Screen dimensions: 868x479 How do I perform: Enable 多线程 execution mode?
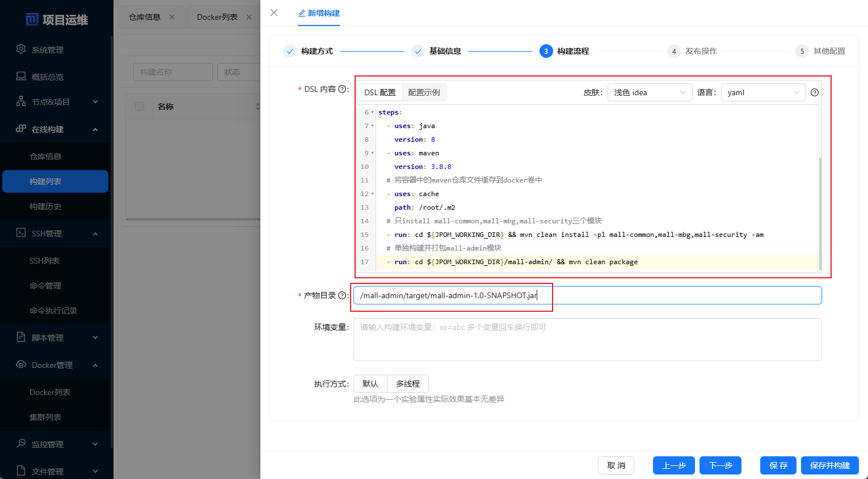pos(407,384)
